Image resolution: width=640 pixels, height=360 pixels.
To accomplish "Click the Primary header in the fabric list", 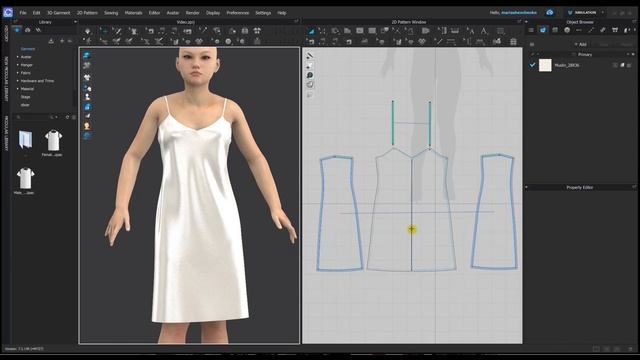I will click(x=584, y=54).
